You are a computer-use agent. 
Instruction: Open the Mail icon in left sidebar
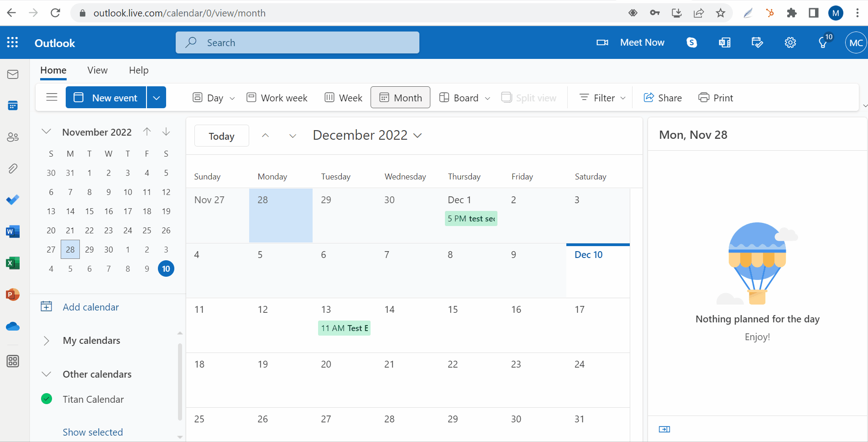coord(13,74)
